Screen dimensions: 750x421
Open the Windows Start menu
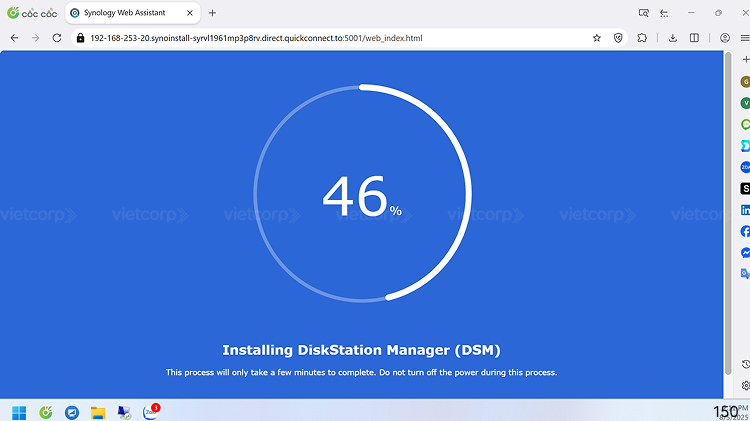point(19,411)
